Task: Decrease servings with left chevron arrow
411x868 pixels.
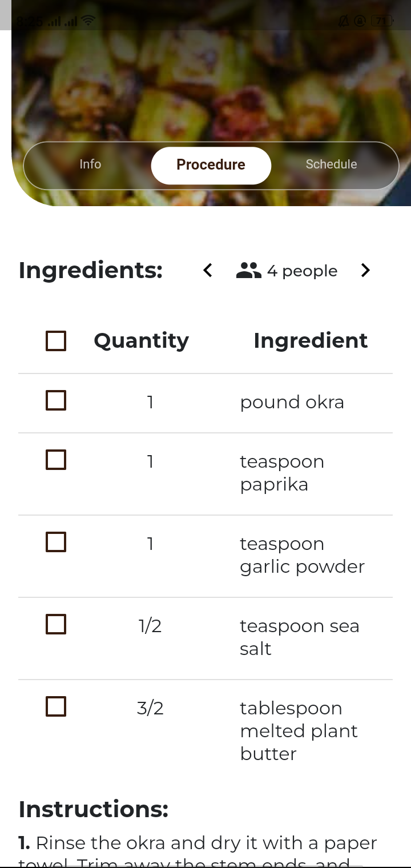Action: pyautogui.click(x=208, y=270)
